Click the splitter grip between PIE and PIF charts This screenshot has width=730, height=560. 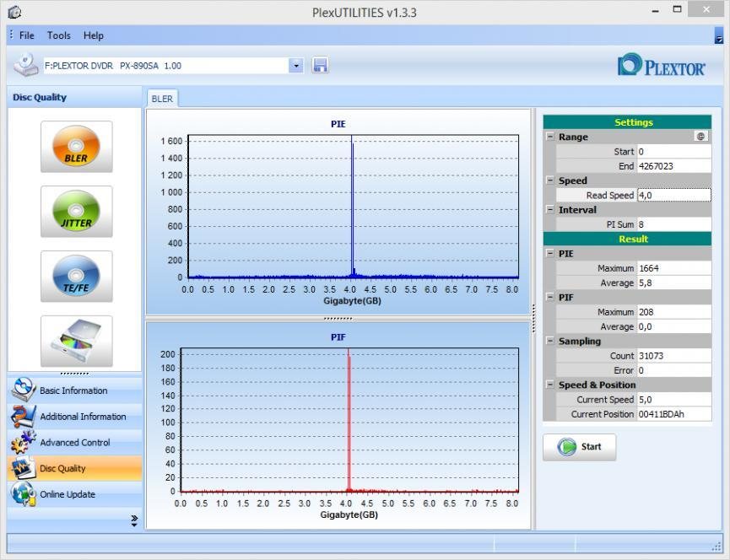[x=338, y=319]
